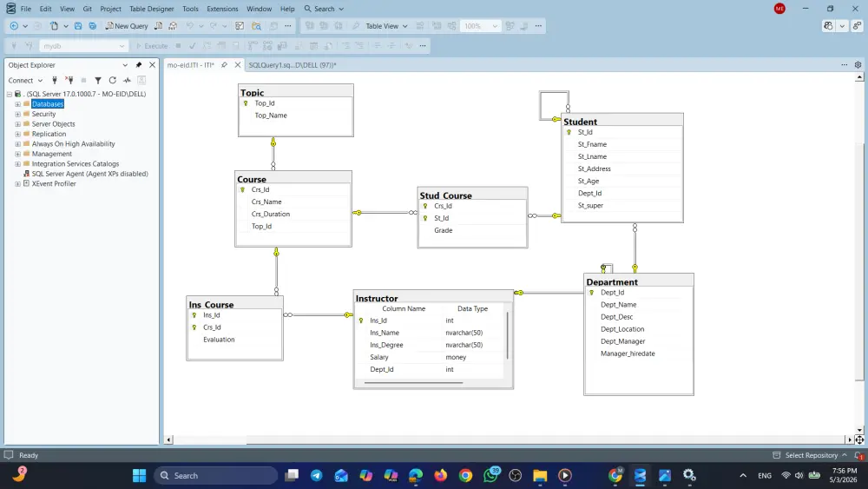This screenshot has width=868, height=489.
Task: Click the Activity Monitor icon in the toolbar
Action: point(240,26)
